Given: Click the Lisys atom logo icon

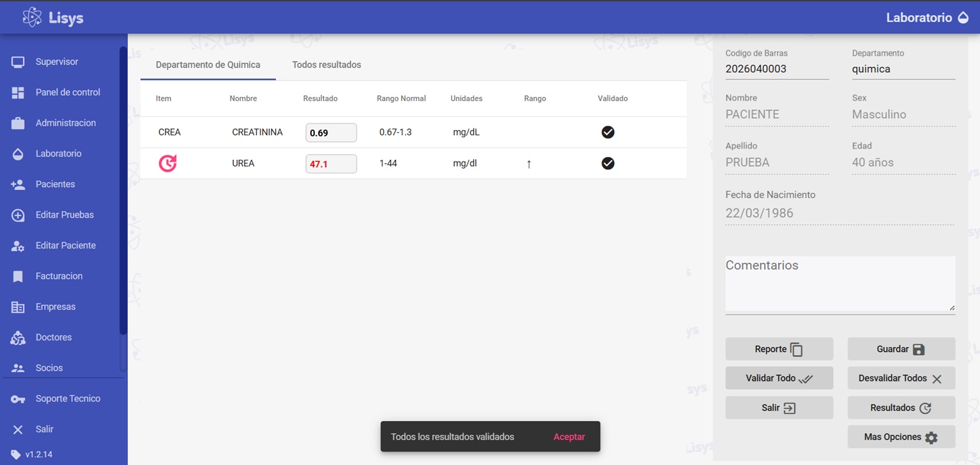Looking at the screenshot, I should pyautogui.click(x=32, y=17).
